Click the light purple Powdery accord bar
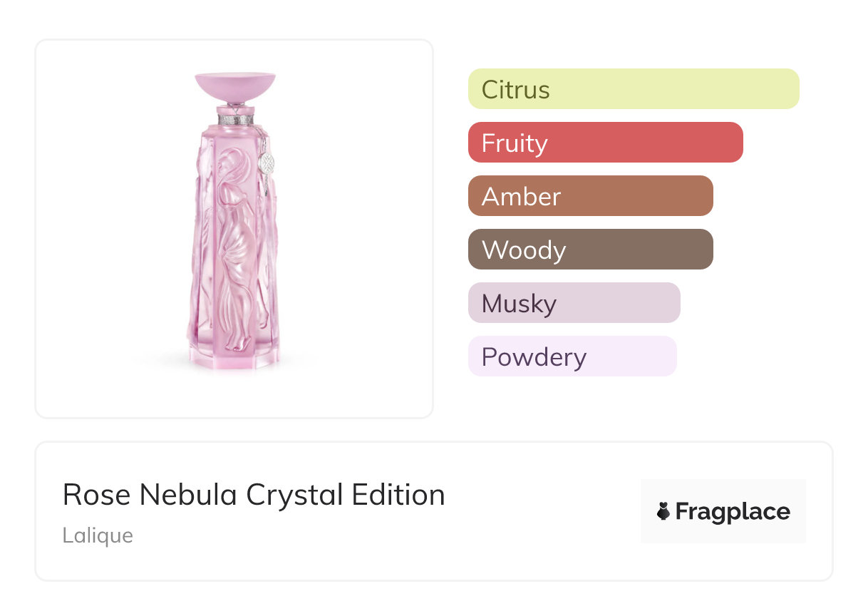The image size is (868, 616). click(x=572, y=356)
